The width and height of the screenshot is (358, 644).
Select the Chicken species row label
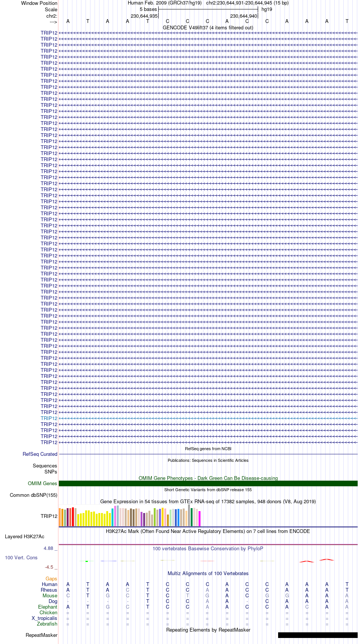(48, 612)
